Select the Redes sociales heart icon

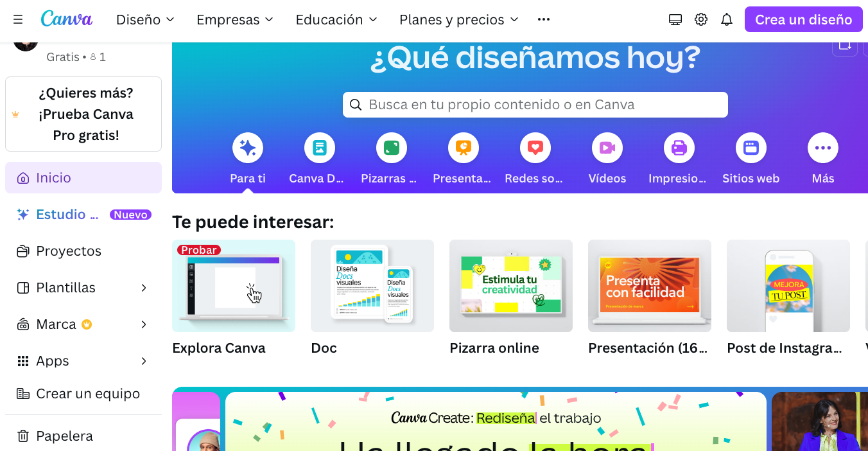[535, 148]
